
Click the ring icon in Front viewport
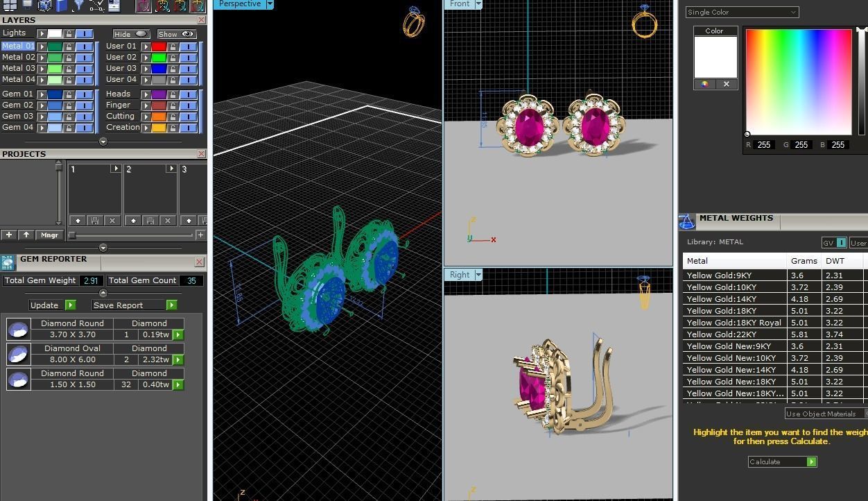coord(644,21)
